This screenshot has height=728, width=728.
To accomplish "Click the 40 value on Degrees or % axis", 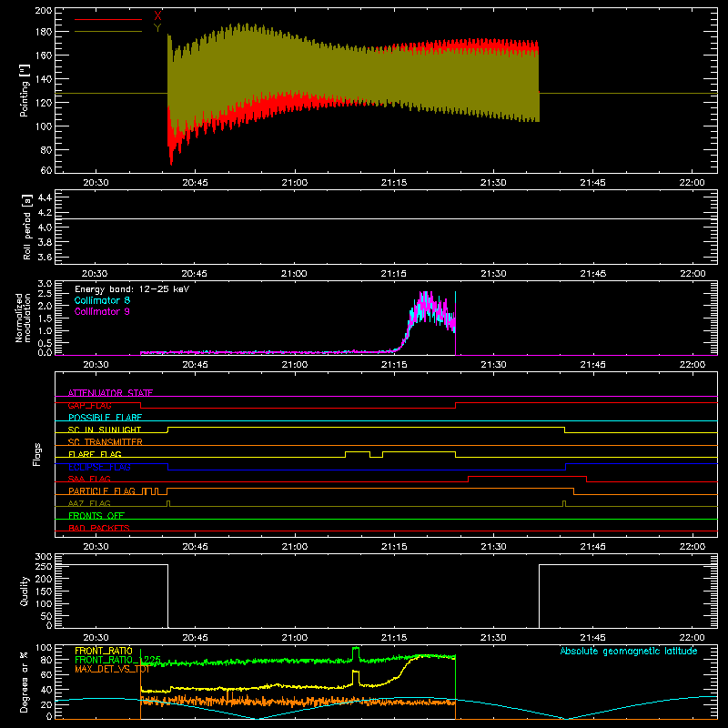I will 46,690.
